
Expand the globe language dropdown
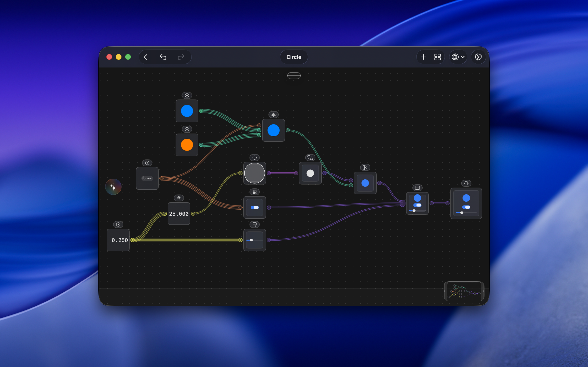[x=458, y=57]
